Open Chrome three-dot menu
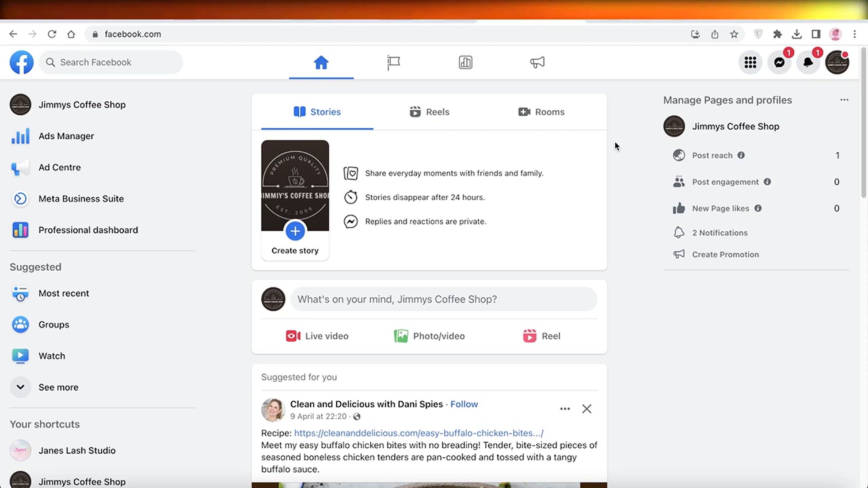 [x=854, y=34]
